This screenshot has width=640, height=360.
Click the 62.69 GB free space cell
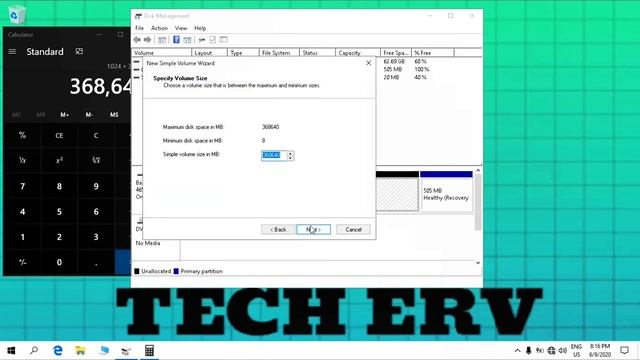click(x=394, y=61)
